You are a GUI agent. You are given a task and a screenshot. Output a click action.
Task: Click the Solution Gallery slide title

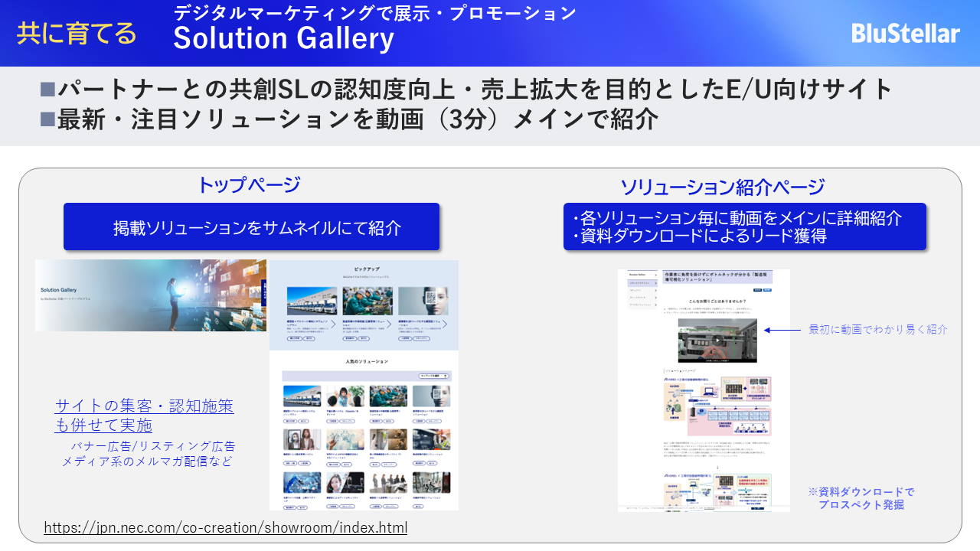283,38
